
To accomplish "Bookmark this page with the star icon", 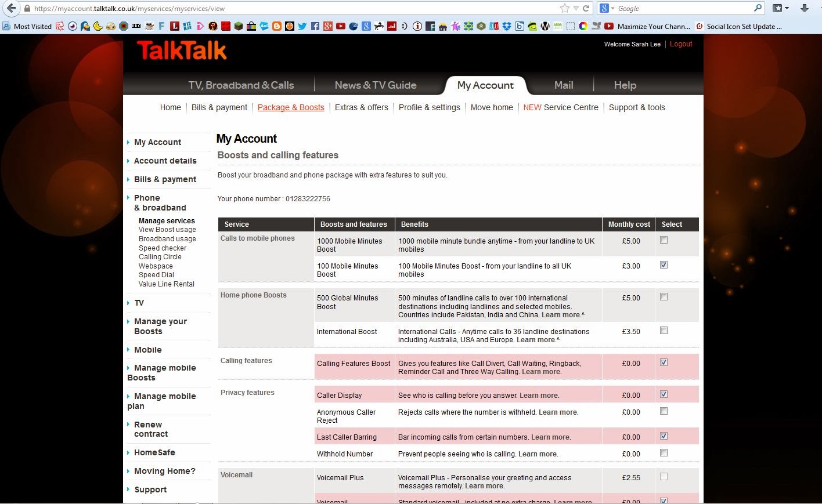I will coord(564,8).
